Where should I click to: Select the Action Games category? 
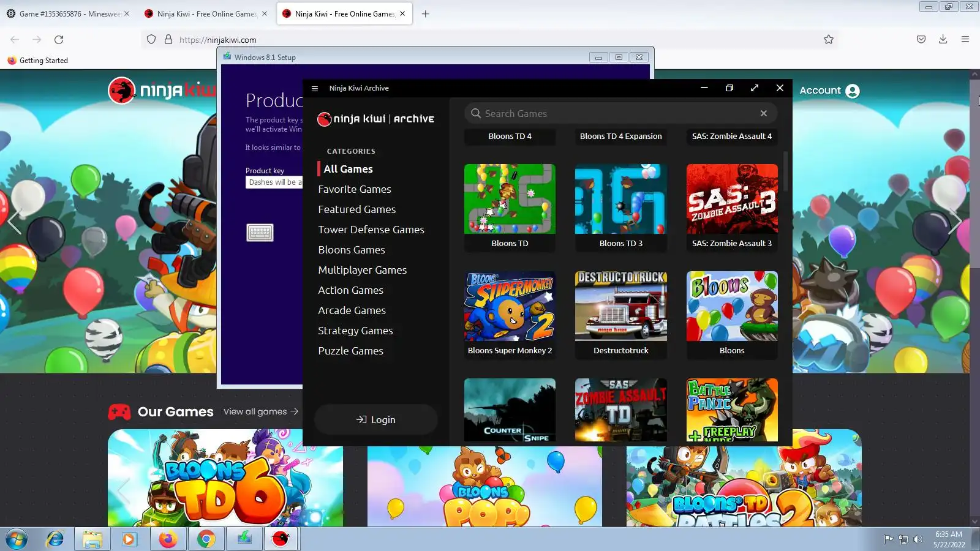[351, 290]
